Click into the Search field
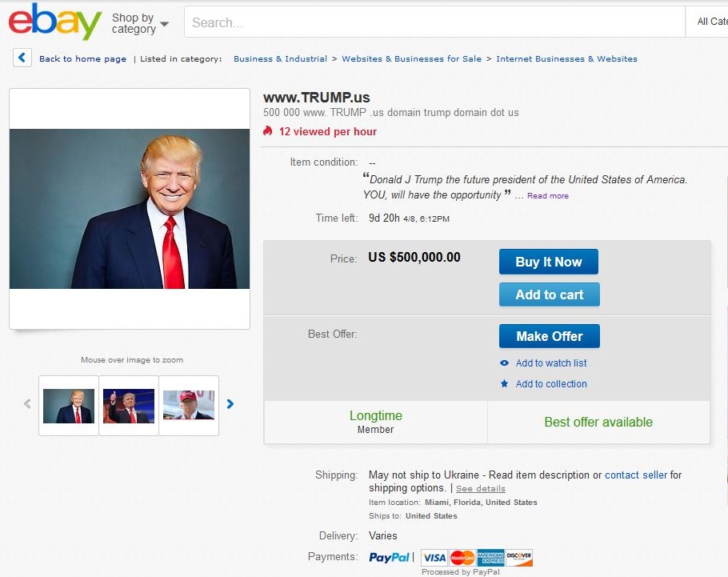Screen dimensions: 728x577 [x=434, y=22]
